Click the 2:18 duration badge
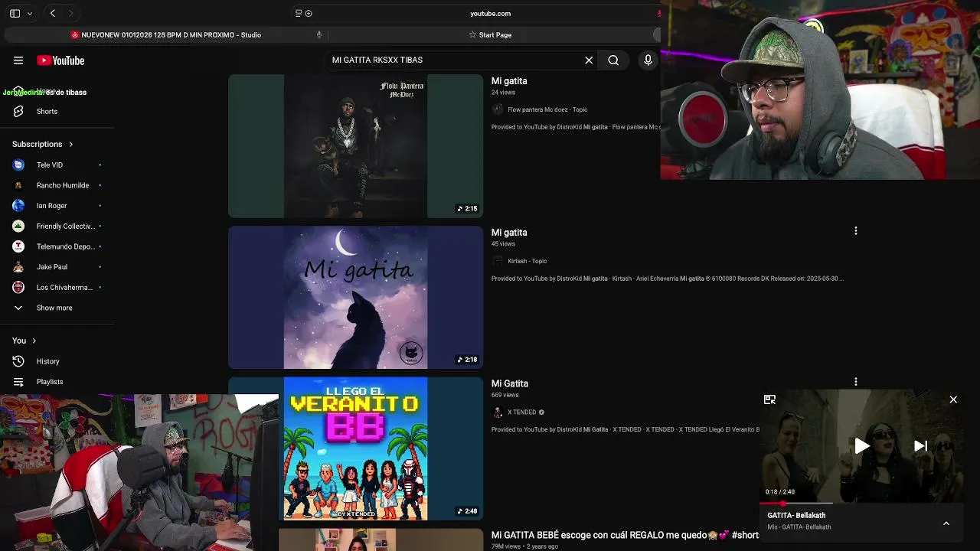Viewport: 980px width, 551px height. click(x=467, y=360)
